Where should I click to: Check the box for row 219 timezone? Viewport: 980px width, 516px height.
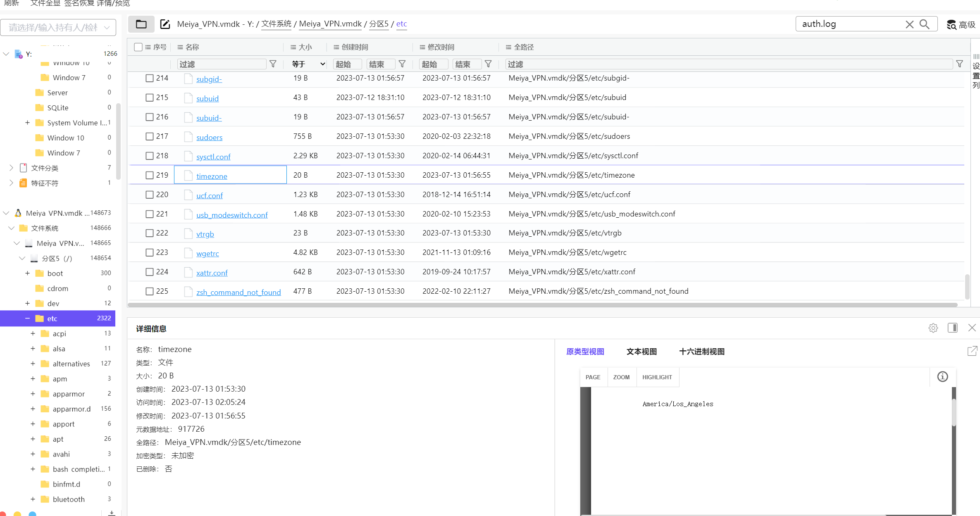150,175
